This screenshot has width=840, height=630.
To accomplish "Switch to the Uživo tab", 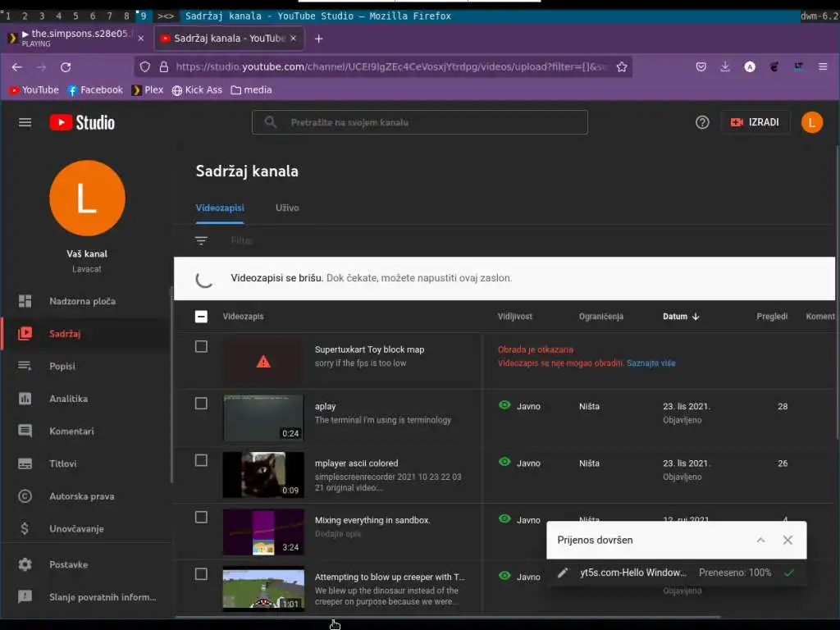I will (x=287, y=208).
